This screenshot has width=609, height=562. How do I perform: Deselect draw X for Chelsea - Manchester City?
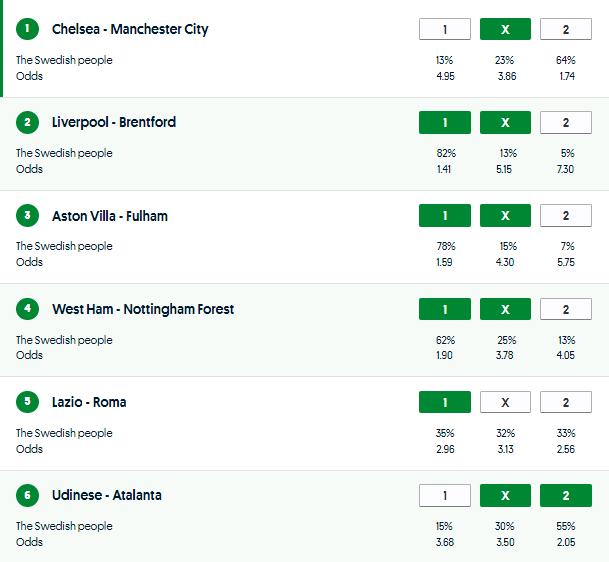pos(505,29)
